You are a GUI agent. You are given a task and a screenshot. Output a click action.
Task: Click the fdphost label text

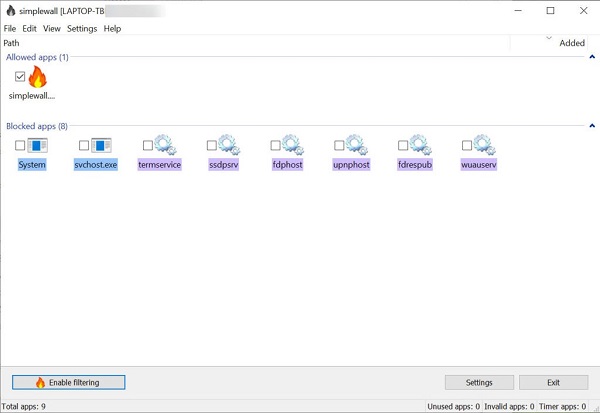pos(287,165)
